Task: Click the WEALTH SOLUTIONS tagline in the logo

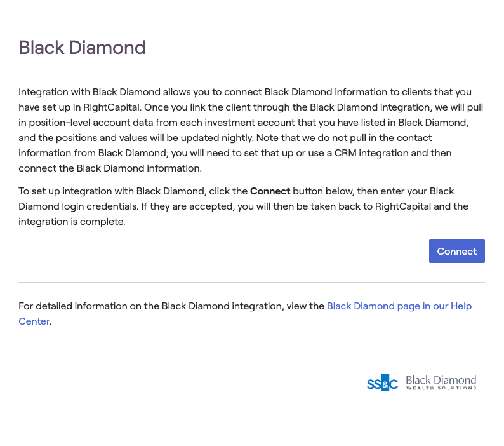Action: (441, 388)
